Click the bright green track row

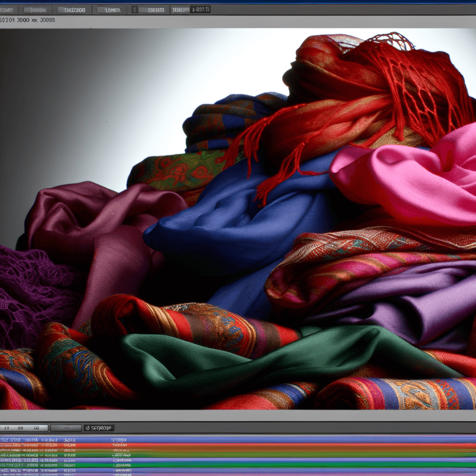click(238, 465)
